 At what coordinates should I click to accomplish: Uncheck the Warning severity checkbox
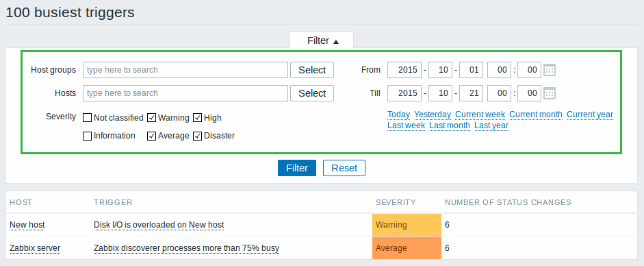(x=151, y=118)
